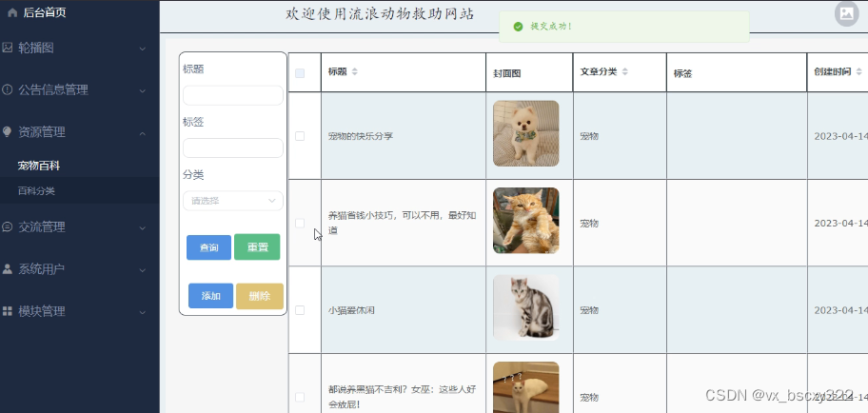Expand the 公告信息管理 menu chevron
This screenshot has height=413, width=868.
[142, 90]
